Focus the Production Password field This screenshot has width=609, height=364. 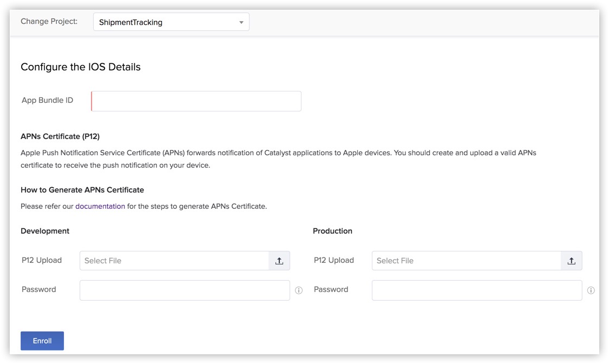tap(476, 290)
